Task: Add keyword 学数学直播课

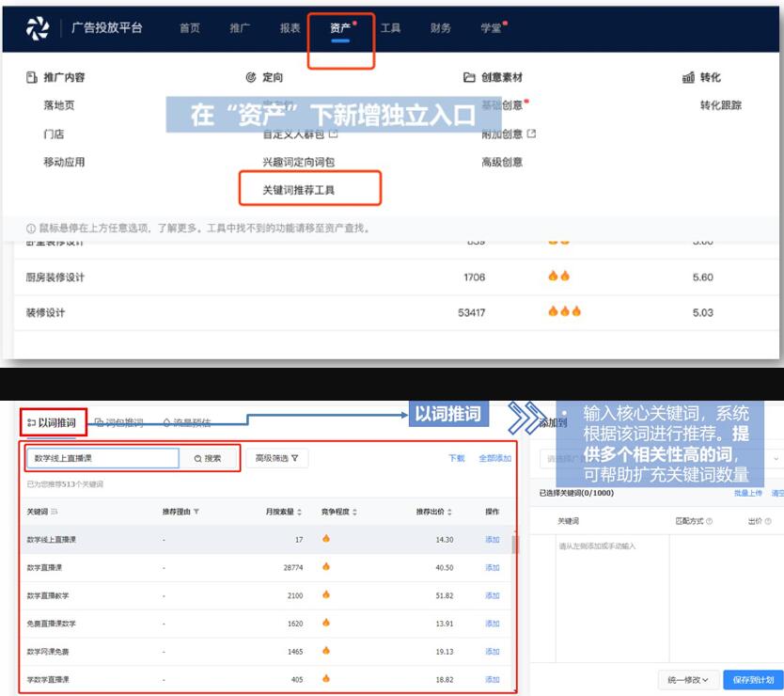Action: tap(492, 679)
